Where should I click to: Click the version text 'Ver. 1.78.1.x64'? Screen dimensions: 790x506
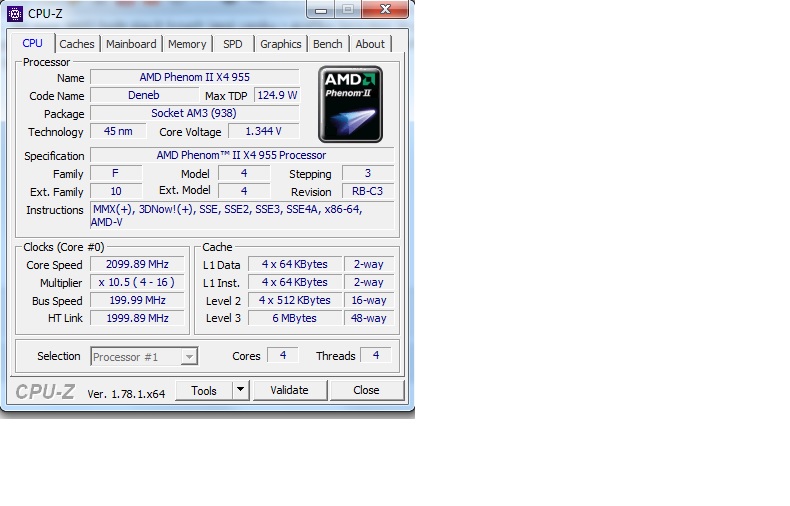[x=126, y=394]
